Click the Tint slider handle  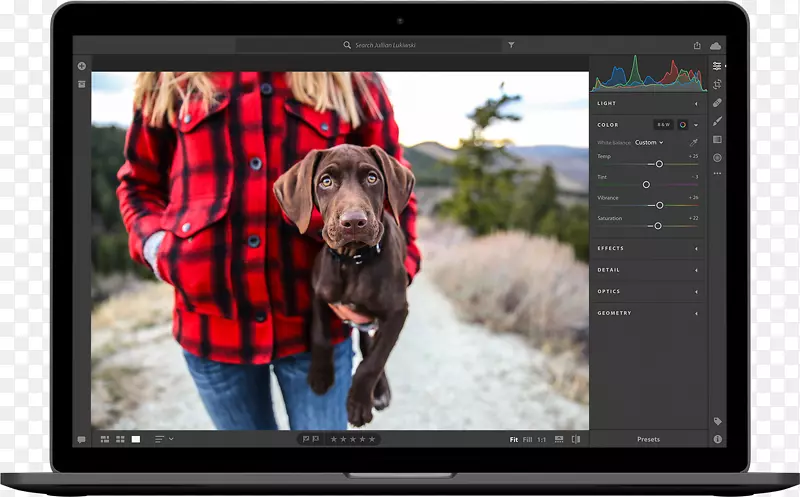[646, 184]
